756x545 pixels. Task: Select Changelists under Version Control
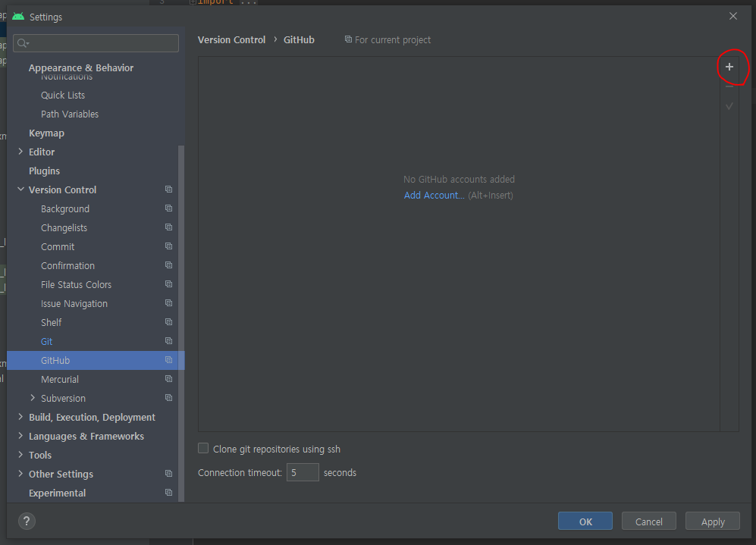[x=64, y=228]
